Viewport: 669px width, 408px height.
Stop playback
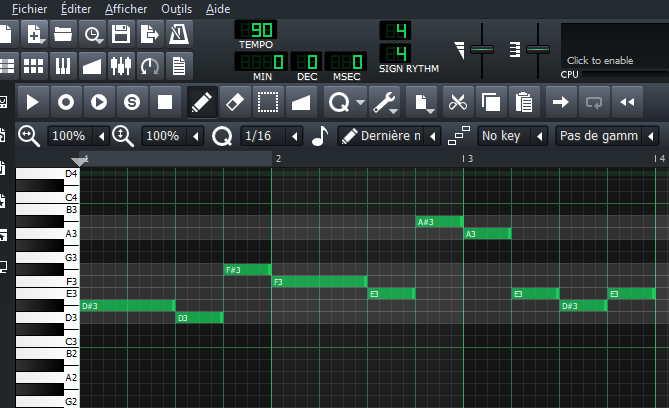[x=165, y=102]
